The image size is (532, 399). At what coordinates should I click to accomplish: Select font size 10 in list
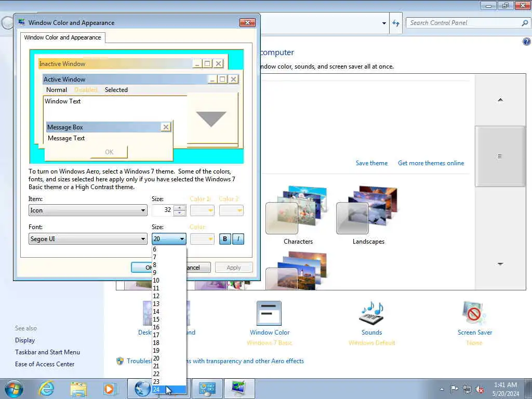point(169,280)
